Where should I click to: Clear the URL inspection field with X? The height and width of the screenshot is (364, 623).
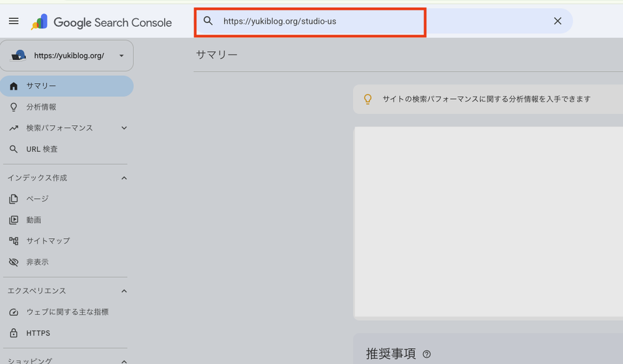557,21
